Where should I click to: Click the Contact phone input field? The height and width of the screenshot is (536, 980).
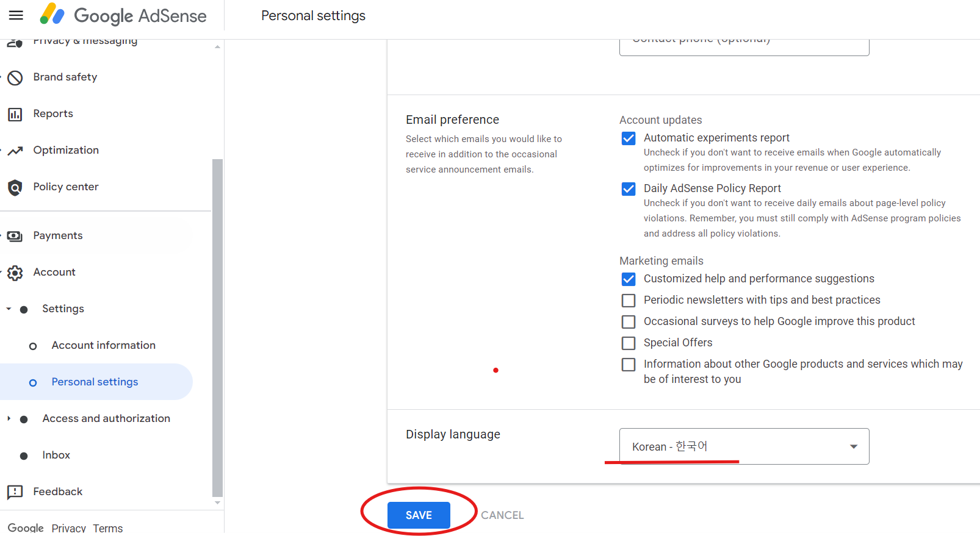click(744, 47)
